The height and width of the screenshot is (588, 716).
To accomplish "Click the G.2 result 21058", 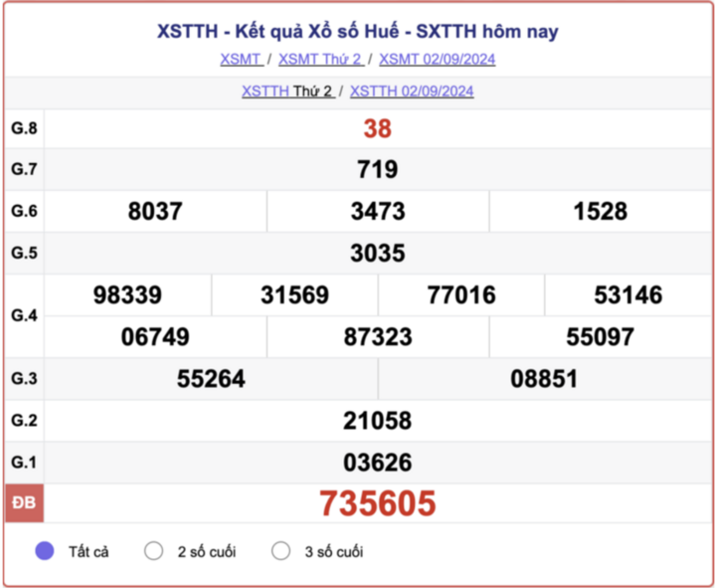I will tap(377, 421).
